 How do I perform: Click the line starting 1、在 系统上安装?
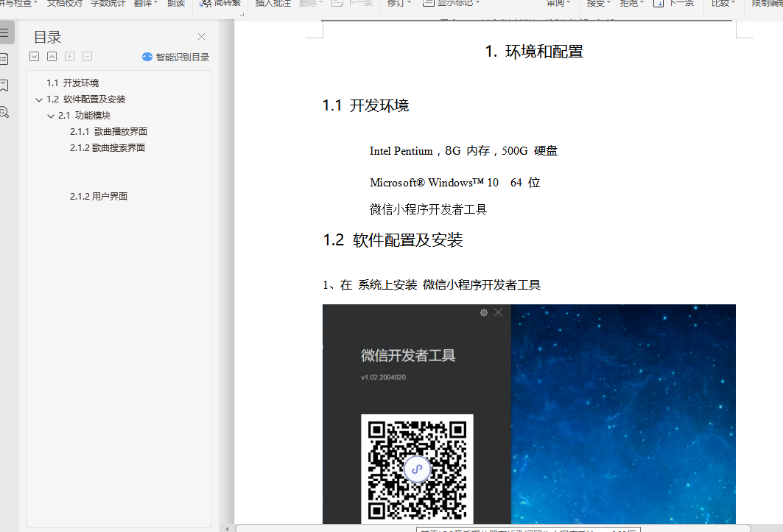click(x=432, y=285)
